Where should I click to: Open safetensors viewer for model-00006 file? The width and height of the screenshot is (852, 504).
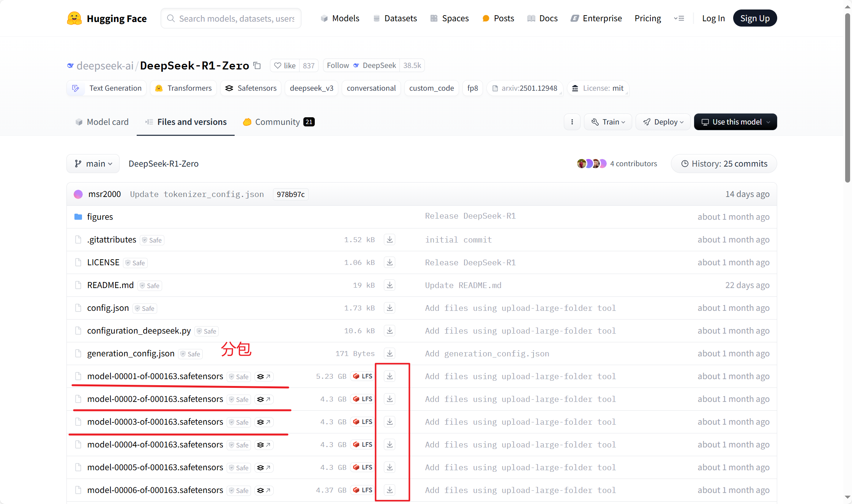(x=264, y=490)
